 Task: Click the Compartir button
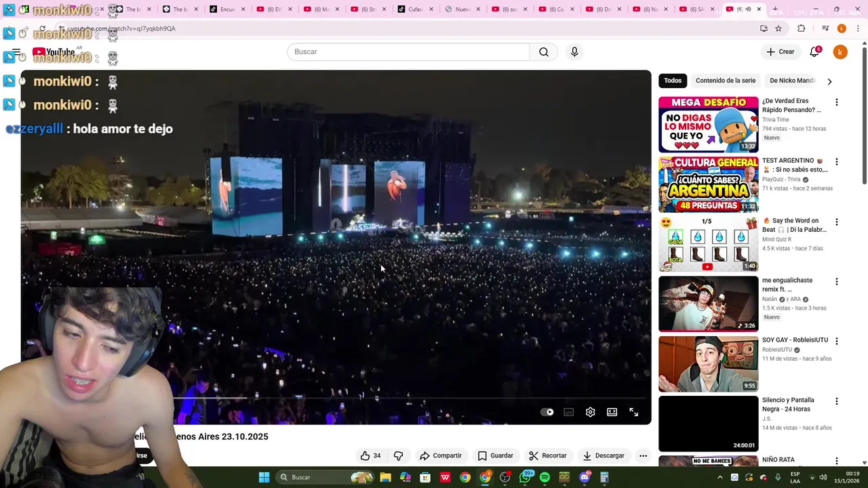(x=441, y=455)
